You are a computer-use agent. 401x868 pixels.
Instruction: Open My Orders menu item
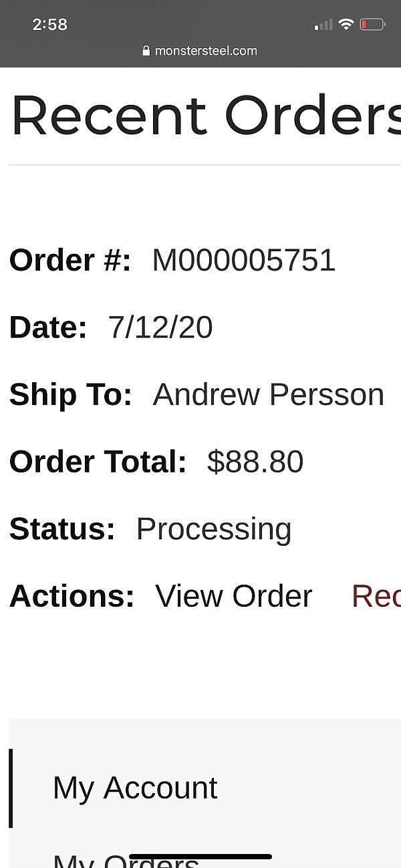point(126,860)
